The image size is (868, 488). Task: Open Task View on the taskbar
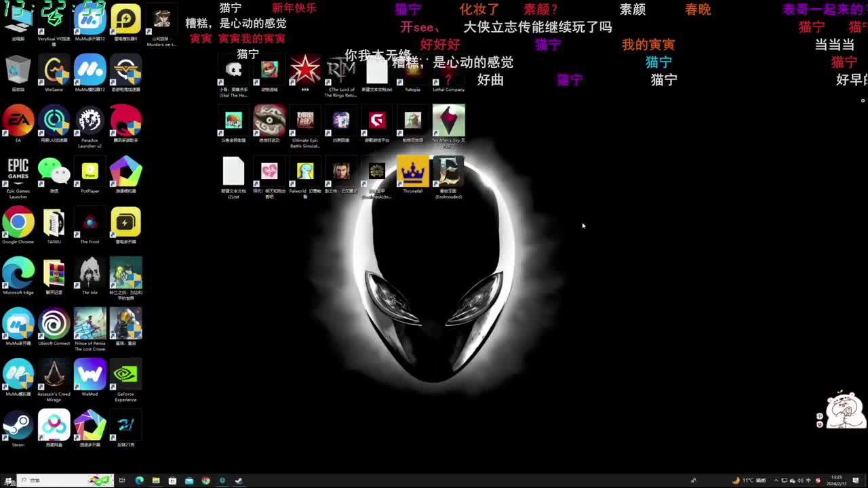click(x=122, y=481)
